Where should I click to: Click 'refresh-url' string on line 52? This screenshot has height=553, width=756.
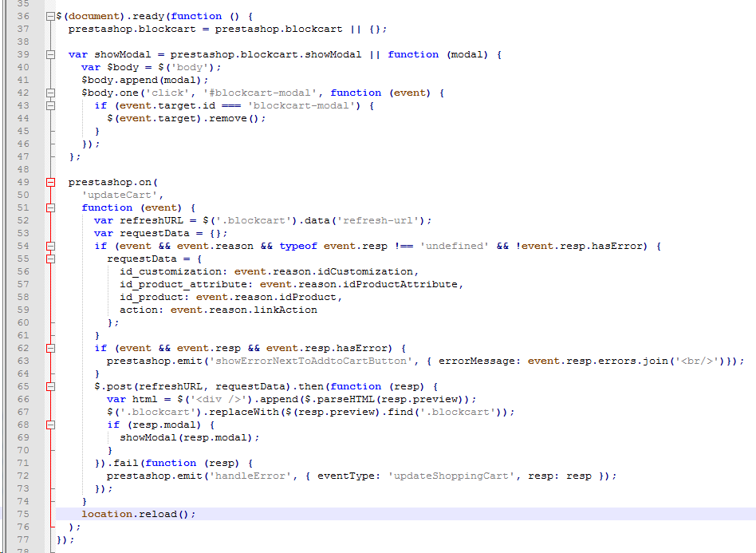tap(377, 220)
